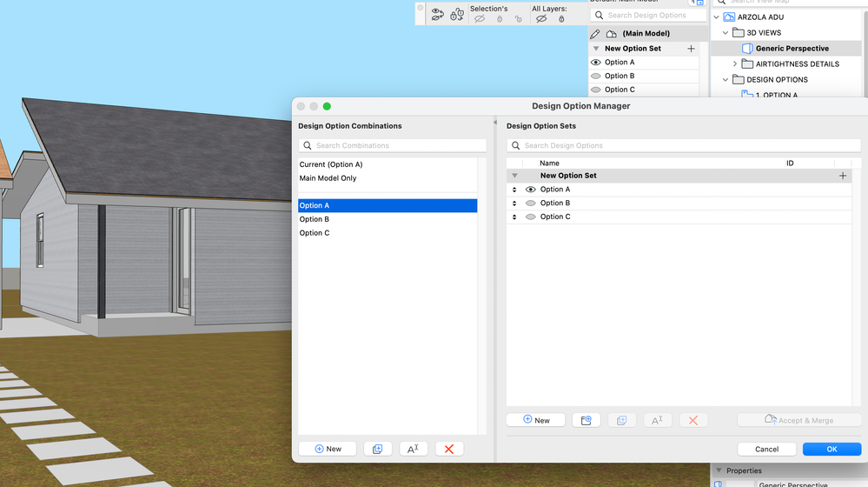This screenshot has width=868, height=487.
Task: Select Option C row in Design Option Sets
Action: coord(679,217)
